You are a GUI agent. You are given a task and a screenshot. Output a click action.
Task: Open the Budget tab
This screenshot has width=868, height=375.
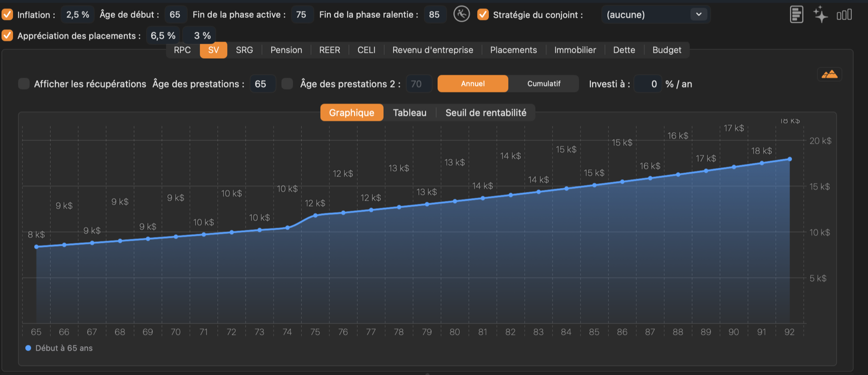[x=667, y=50]
